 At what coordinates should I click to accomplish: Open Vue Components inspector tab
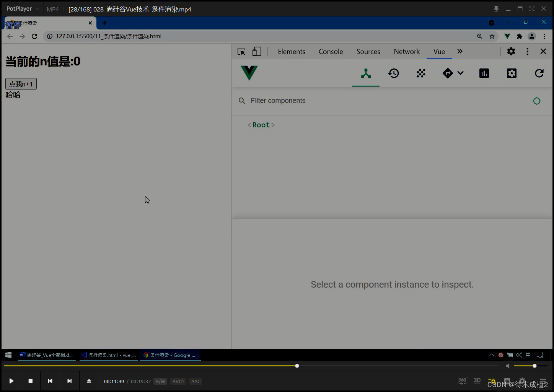point(366,73)
